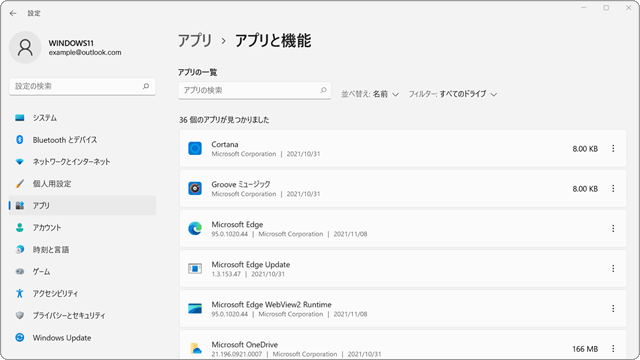Click the アプリ breadcrumb link
This screenshot has width=640, height=360.
195,41
